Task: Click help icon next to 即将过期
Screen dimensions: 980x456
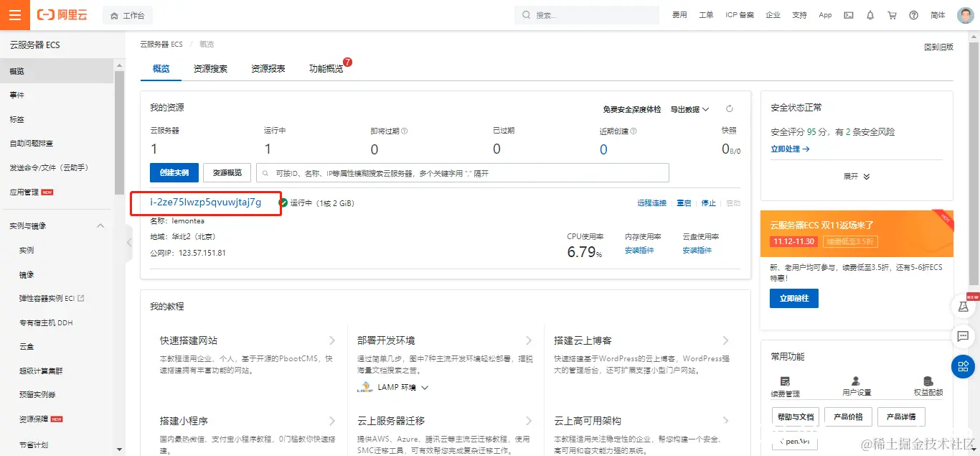Action: pos(405,131)
